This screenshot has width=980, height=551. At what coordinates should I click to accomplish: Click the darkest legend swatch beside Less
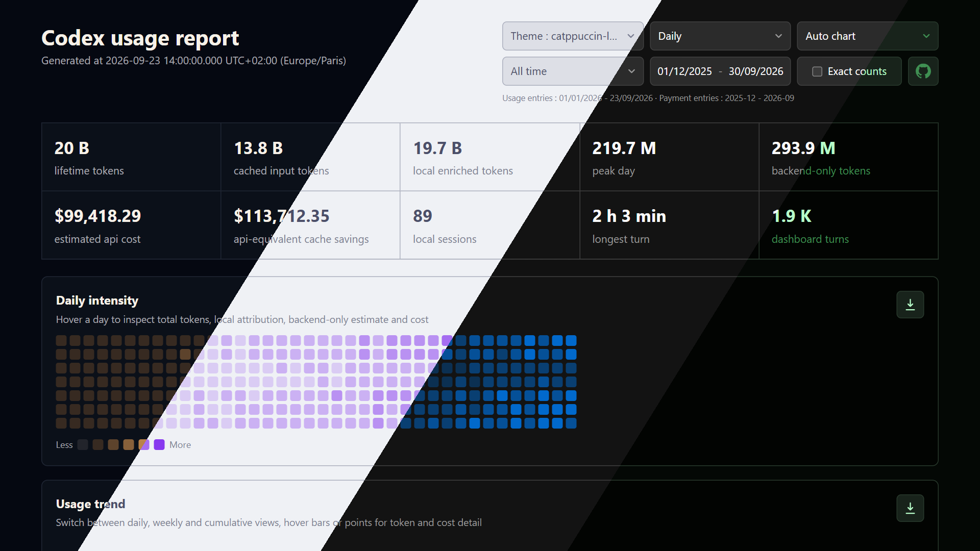tap(83, 444)
